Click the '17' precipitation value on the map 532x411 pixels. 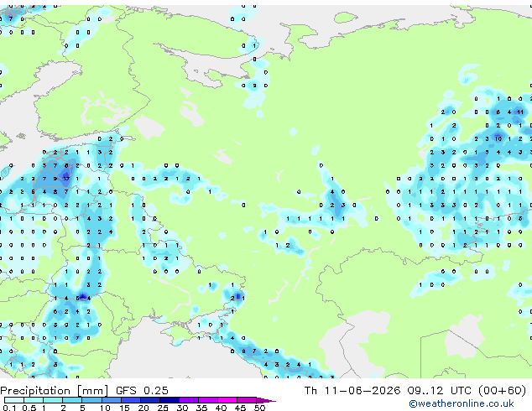click(x=66, y=179)
